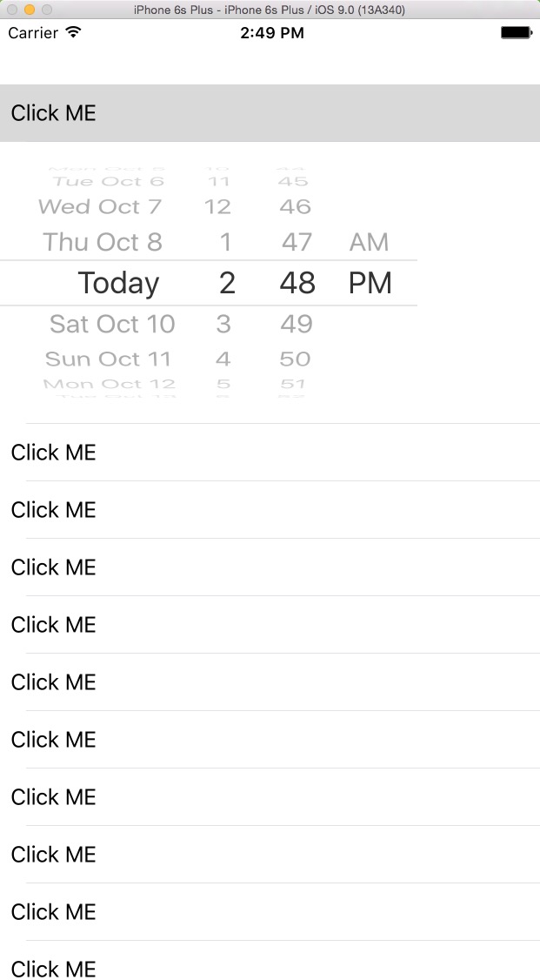540x980 pixels.
Task: Tap the Today entry in date picker
Action: (118, 283)
